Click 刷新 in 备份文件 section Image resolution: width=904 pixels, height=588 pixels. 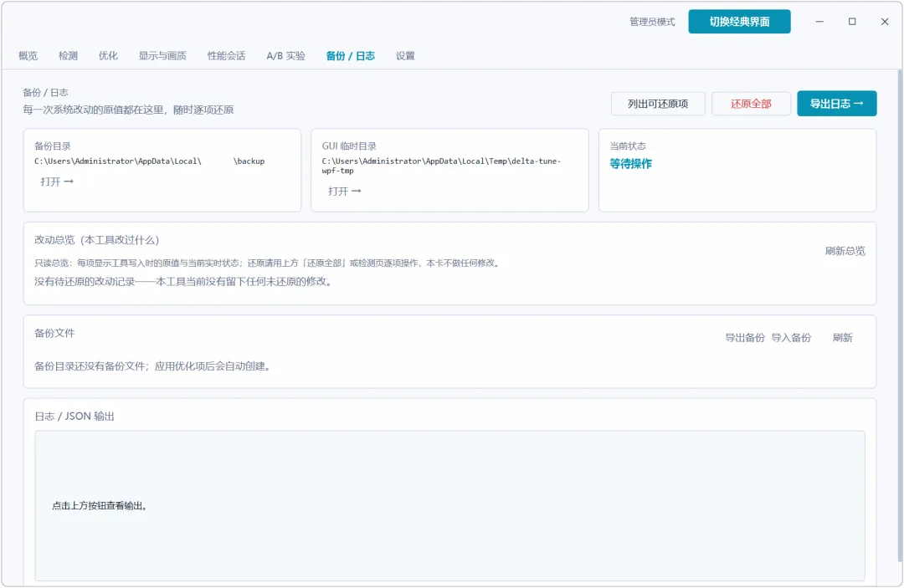(x=842, y=338)
